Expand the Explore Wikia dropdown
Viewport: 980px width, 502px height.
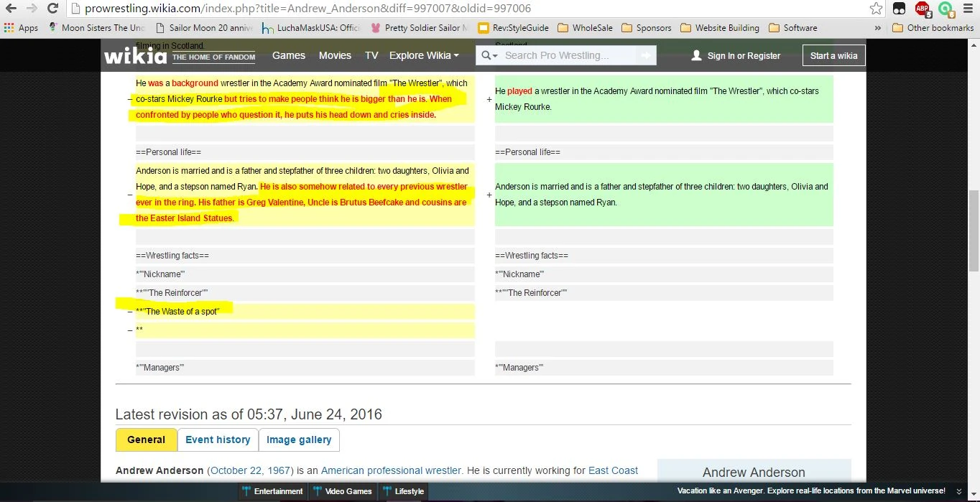tap(424, 55)
